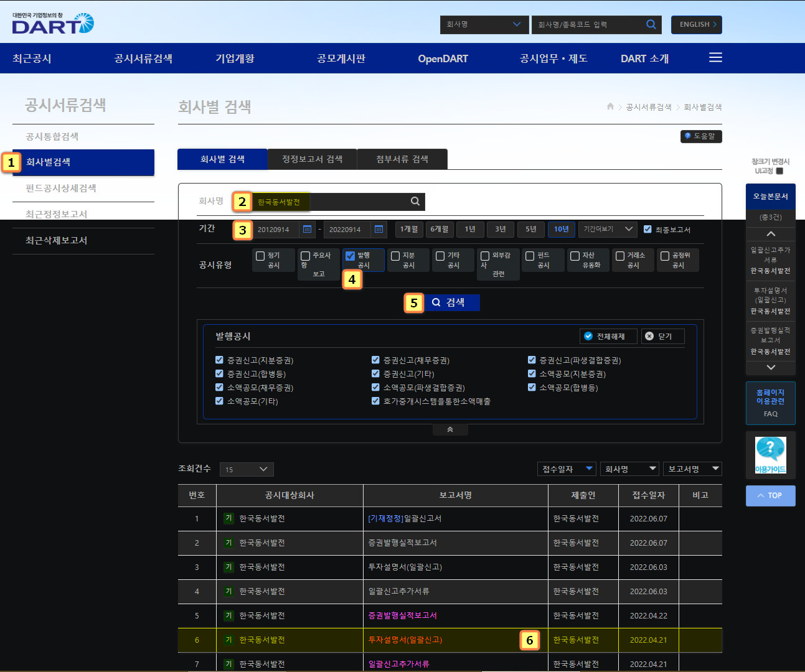Click the down chevron in 오늘본문서 panel

click(x=771, y=368)
